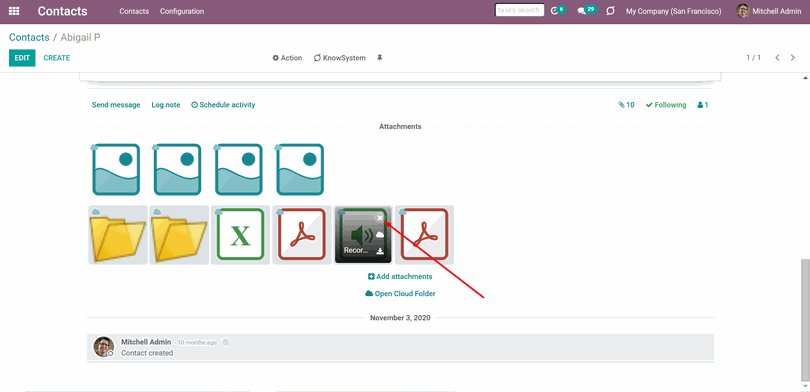Go to the previous record arrow
810x392 pixels.
(777, 57)
